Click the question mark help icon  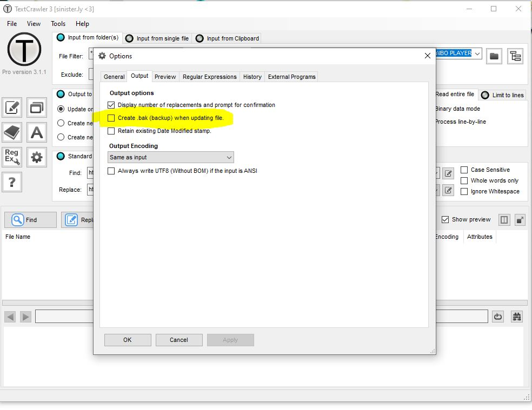12,182
